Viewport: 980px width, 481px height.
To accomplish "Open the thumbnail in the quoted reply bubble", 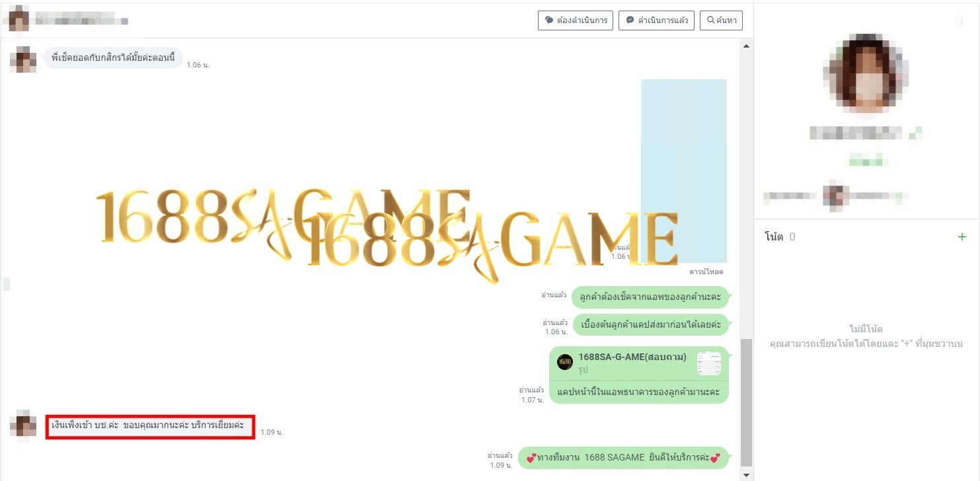I will point(708,363).
